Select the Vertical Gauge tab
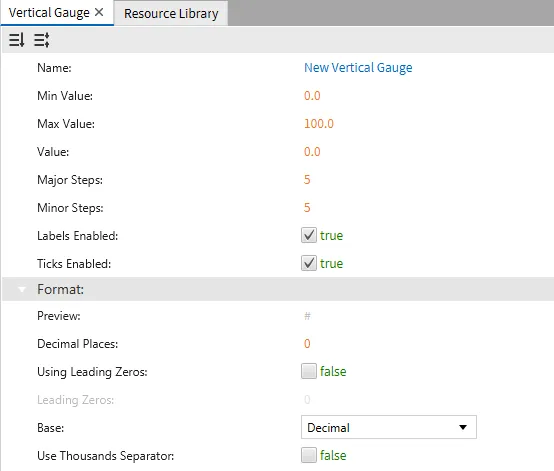Screen dimensions: 554x471 click(x=49, y=13)
